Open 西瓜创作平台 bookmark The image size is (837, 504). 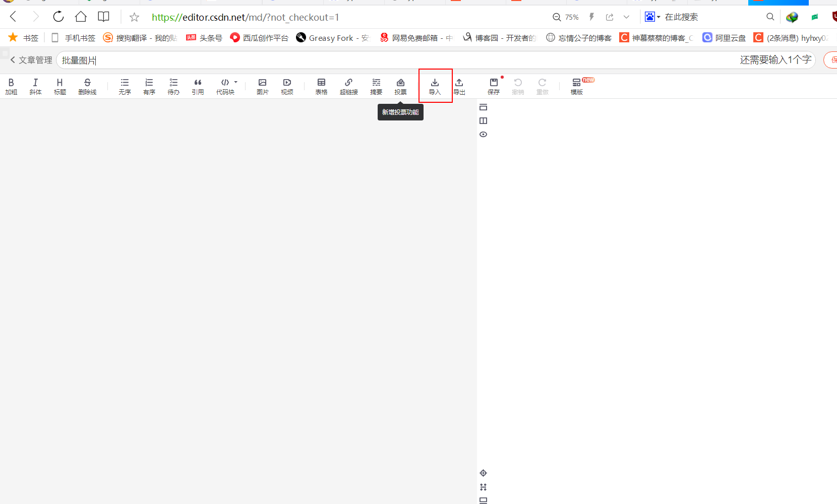point(259,38)
